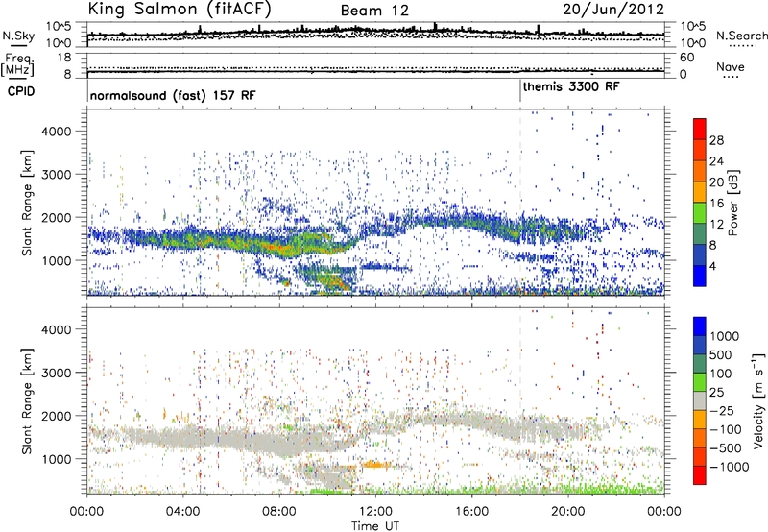Screen dimensions: 768x532
Task: Click the dashed CPID change line at 18:00 in power panel
Action: (520, 203)
